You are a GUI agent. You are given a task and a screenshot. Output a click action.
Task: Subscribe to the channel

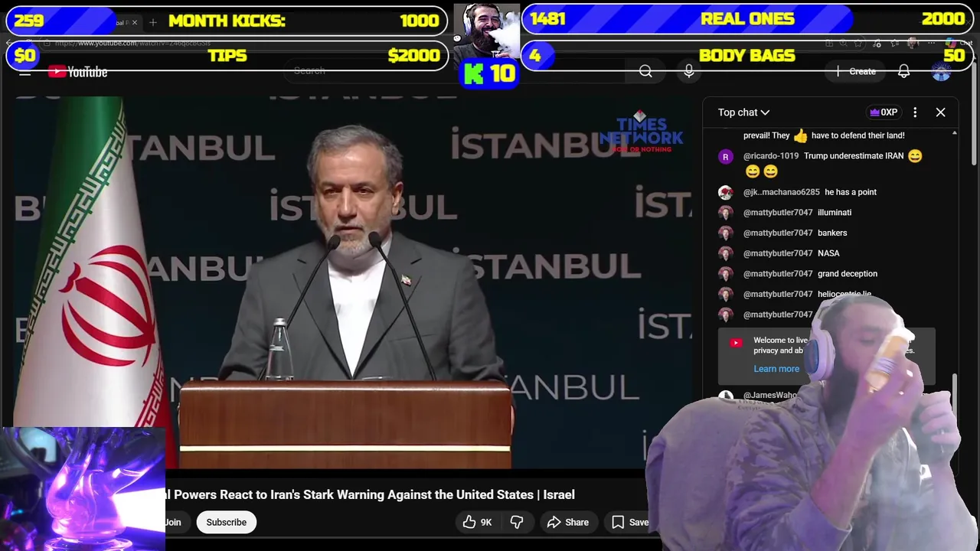click(x=226, y=522)
